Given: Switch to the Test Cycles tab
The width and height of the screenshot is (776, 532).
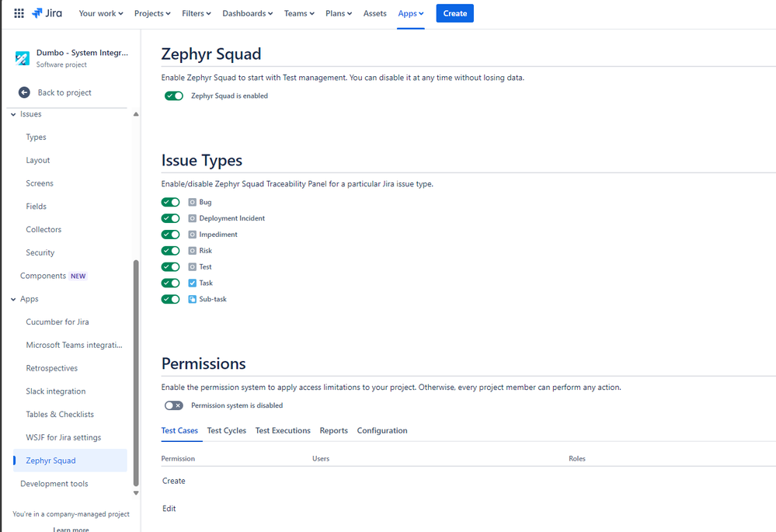Looking at the screenshot, I should (x=226, y=430).
